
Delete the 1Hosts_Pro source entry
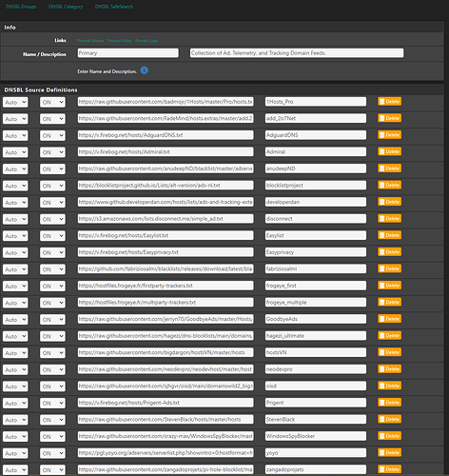click(389, 102)
